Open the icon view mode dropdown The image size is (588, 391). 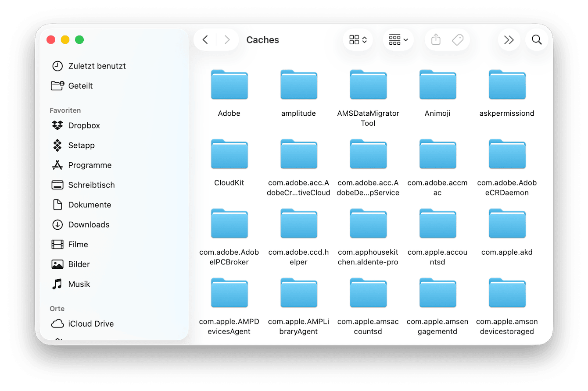tap(358, 40)
